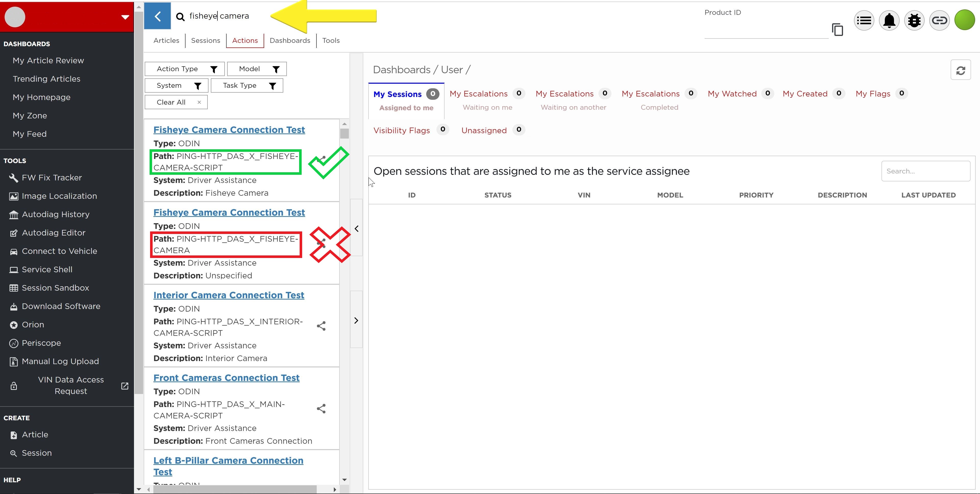The width and height of the screenshot is (980, 494).
Task: Click the bug report icon
Action: pos(914,20)
